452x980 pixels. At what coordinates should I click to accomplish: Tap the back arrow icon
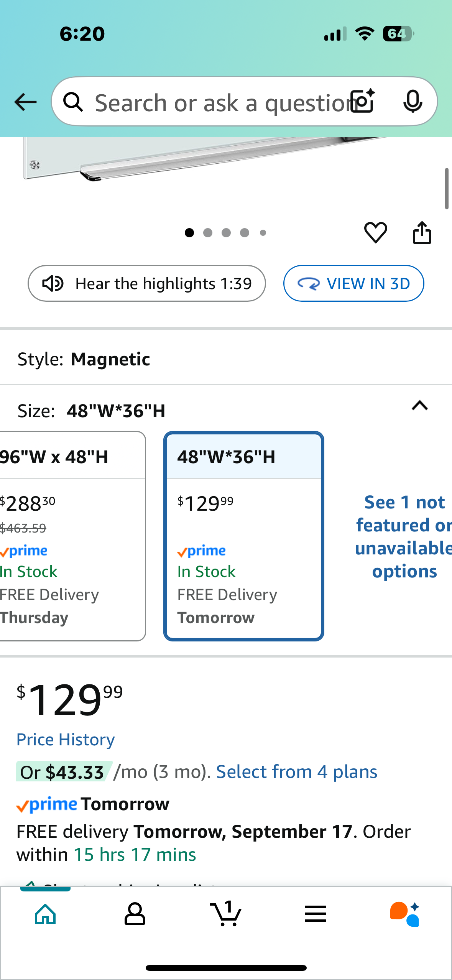point(25,102)
